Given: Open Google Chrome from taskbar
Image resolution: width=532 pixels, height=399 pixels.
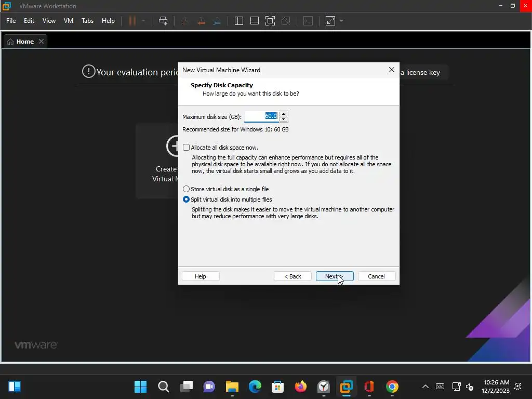Looking at the screenshot, I should [392, 387].
